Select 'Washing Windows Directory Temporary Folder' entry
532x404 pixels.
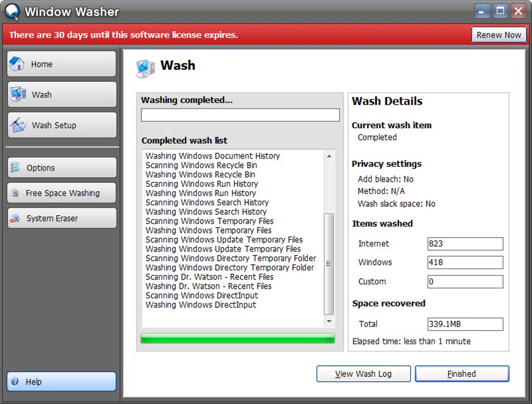tap(229, 267)
